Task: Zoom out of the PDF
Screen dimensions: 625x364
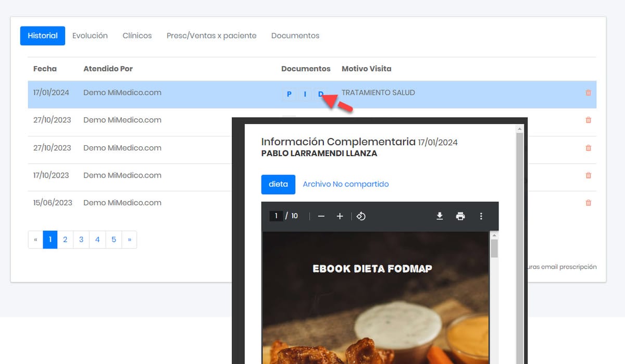Action: click(321, 216)
